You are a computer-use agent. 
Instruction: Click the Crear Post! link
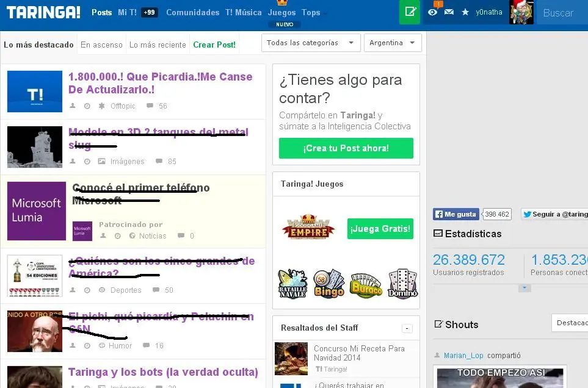(214, 45)
